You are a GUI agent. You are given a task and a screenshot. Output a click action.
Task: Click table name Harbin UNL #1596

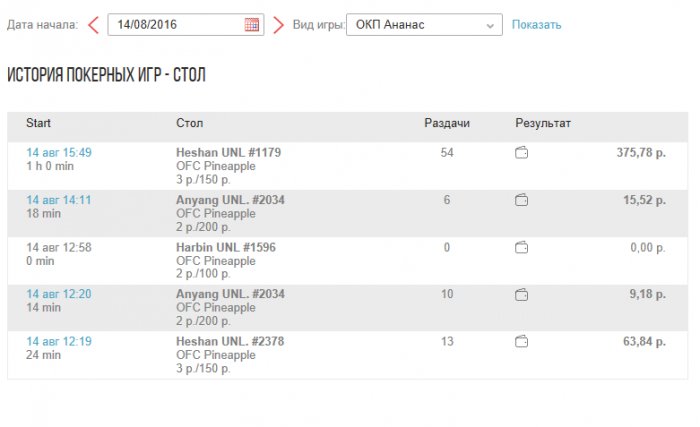pos(226,247)
